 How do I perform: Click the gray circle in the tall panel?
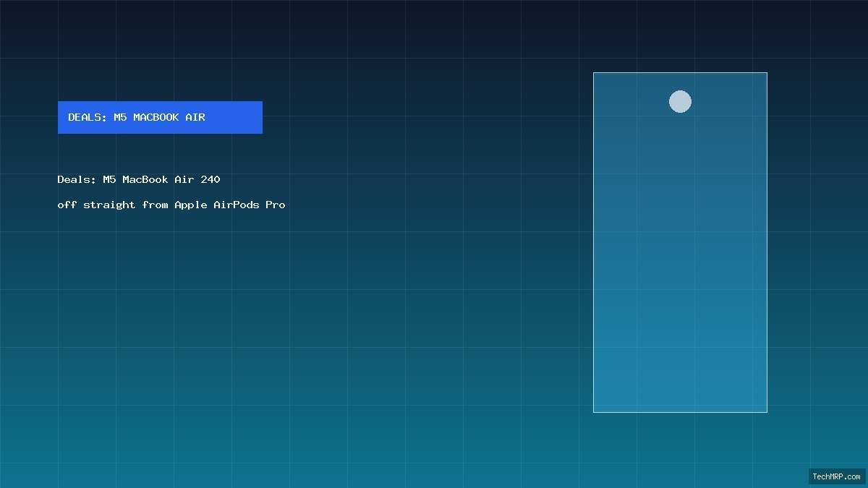[680, 101]
